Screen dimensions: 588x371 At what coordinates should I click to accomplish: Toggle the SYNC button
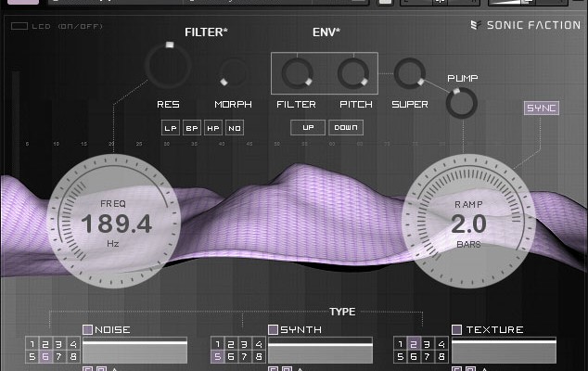point(541,109)
